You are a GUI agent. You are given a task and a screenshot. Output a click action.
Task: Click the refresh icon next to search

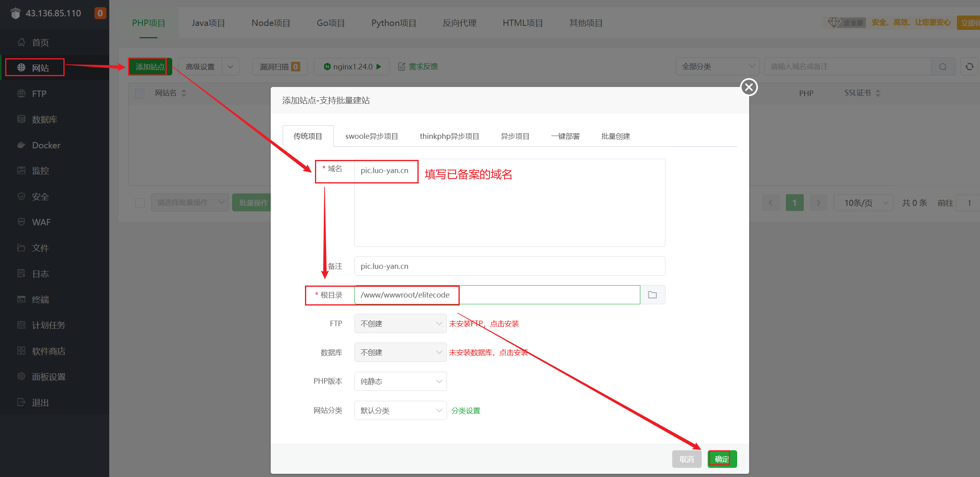969,67
